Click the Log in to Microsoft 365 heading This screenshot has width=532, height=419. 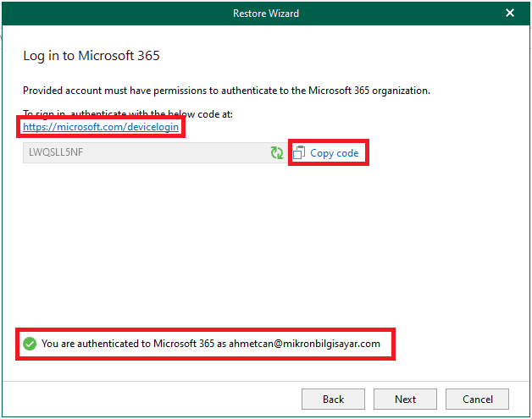tap(91, 56)
